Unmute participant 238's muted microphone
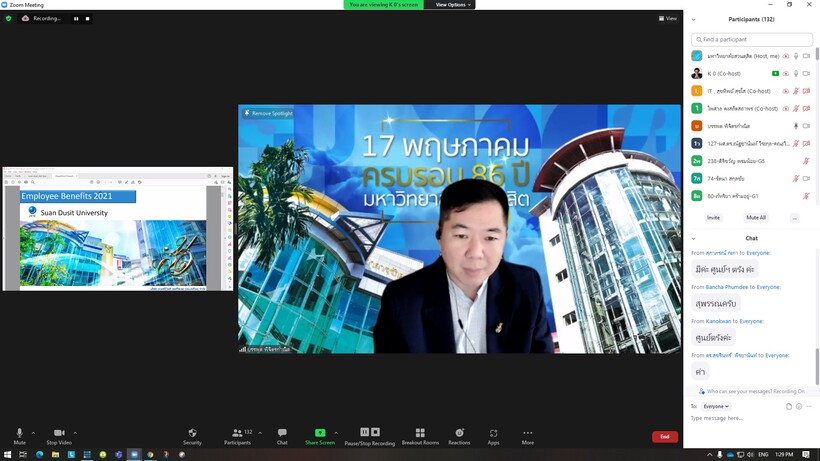This screenshot has width=820, height=461. tap(806, 161)
